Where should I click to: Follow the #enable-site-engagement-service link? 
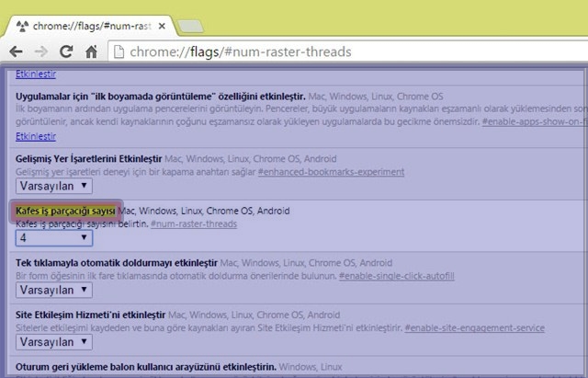coord(474,327)
